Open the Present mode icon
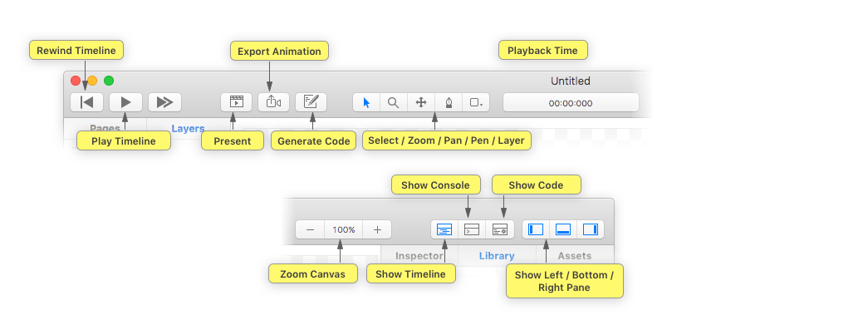This screenshot has height=320, width=868. (x=237, y=102)
